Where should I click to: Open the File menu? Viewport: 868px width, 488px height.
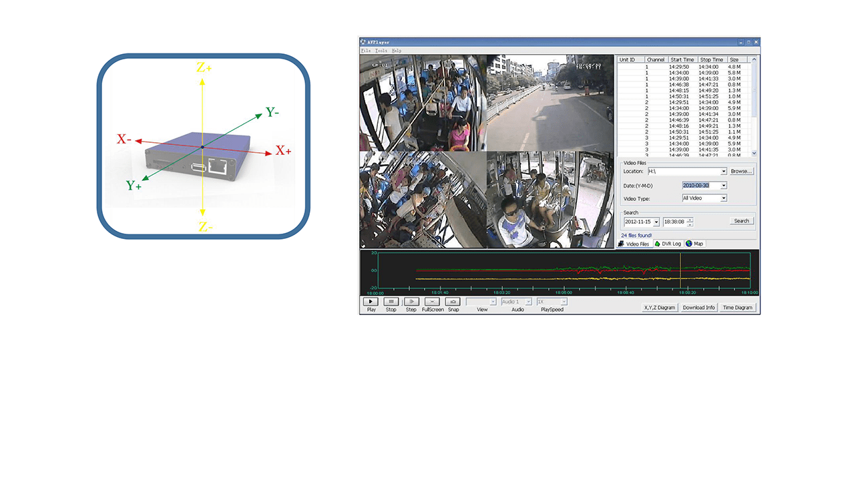pyautogui.click(x=365, y=51)
